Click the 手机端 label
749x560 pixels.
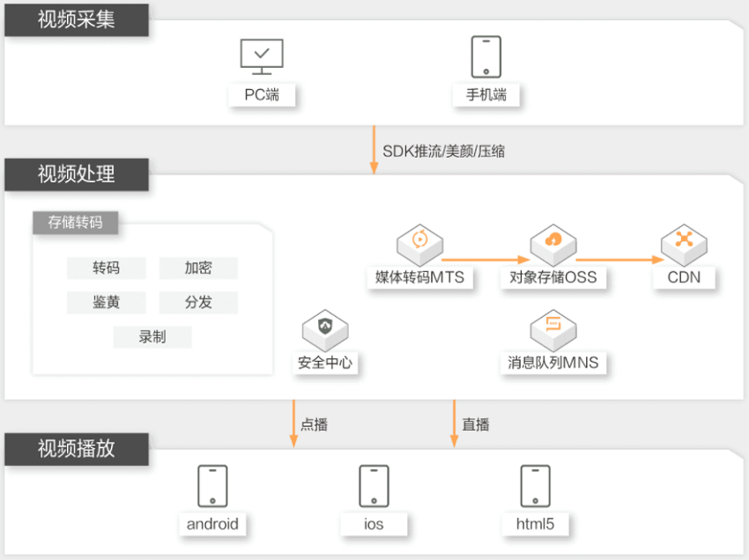[486, 95]
